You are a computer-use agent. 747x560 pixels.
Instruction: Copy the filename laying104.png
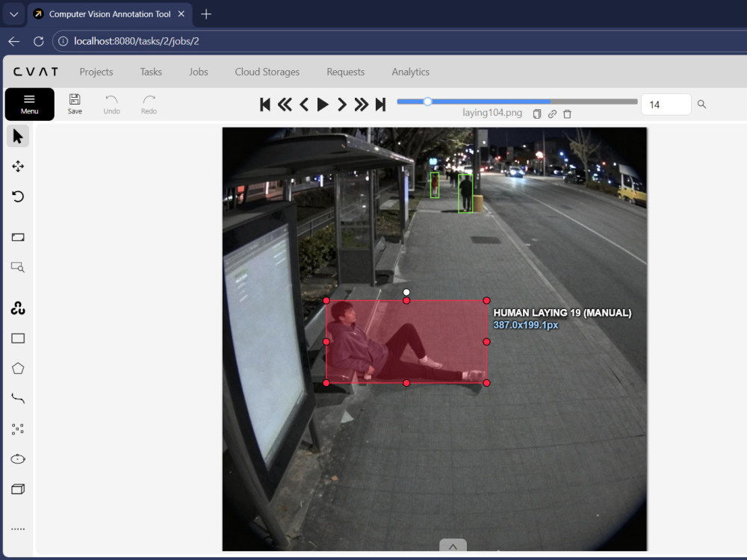[537, 113]
